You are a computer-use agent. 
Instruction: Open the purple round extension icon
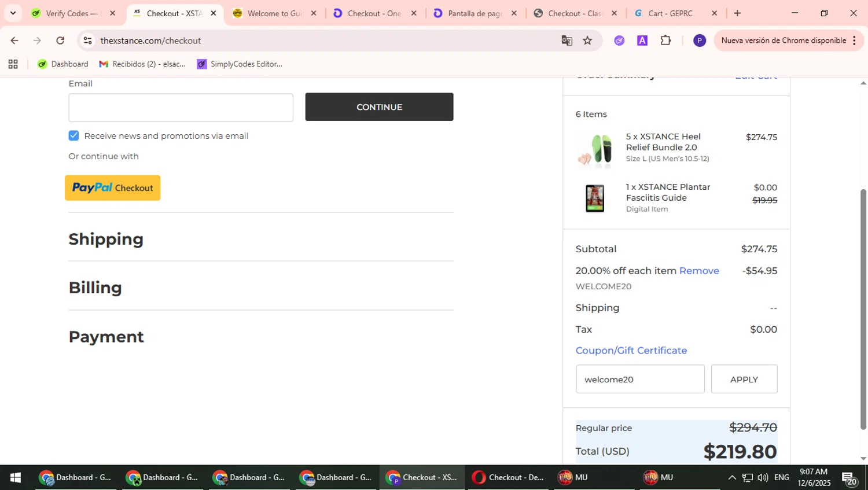click(619, 40)
